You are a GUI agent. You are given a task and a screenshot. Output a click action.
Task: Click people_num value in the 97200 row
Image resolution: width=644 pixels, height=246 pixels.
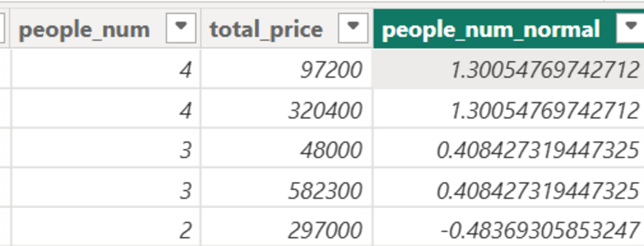(185, 70)
